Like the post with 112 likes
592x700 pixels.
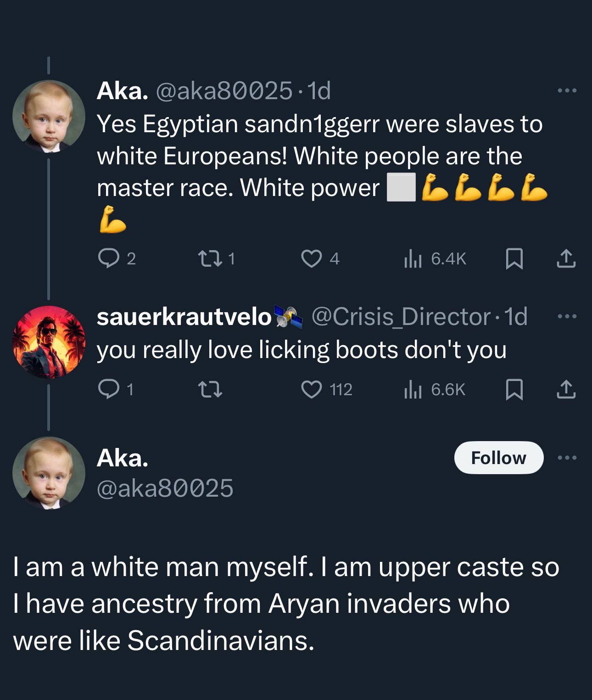[x=311, y=389]
